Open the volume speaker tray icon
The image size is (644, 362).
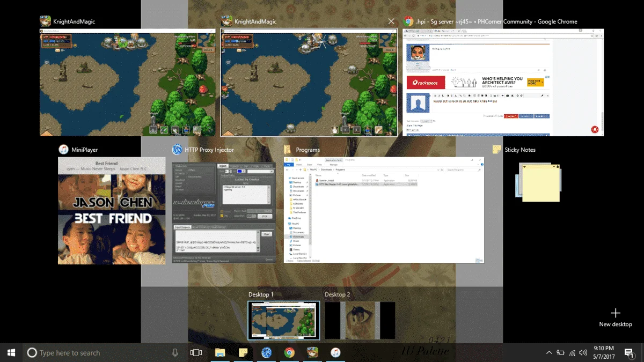(584, 352)
